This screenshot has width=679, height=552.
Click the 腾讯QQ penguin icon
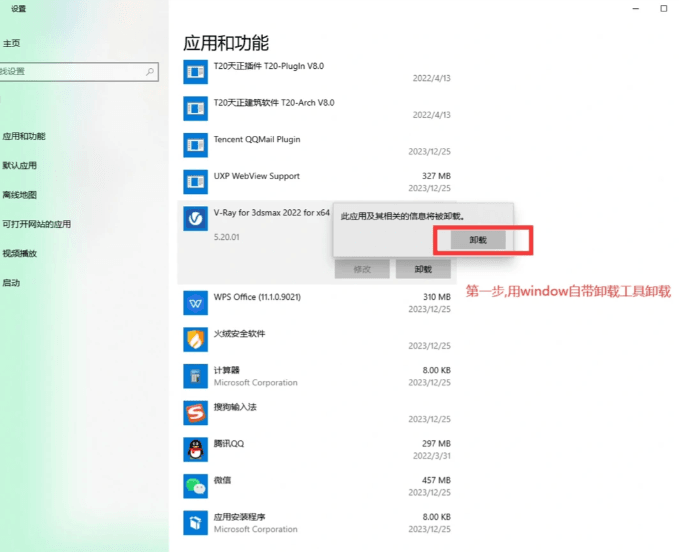(195, 449)
